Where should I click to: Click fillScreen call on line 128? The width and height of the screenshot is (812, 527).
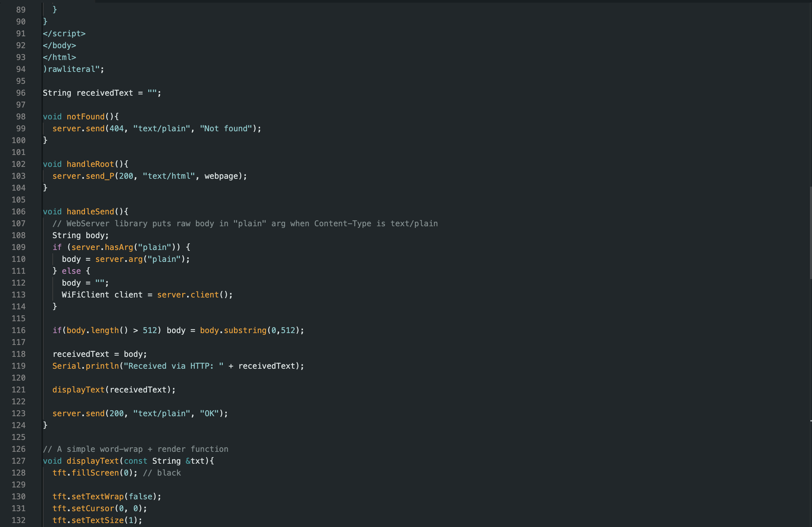(95, 473)
